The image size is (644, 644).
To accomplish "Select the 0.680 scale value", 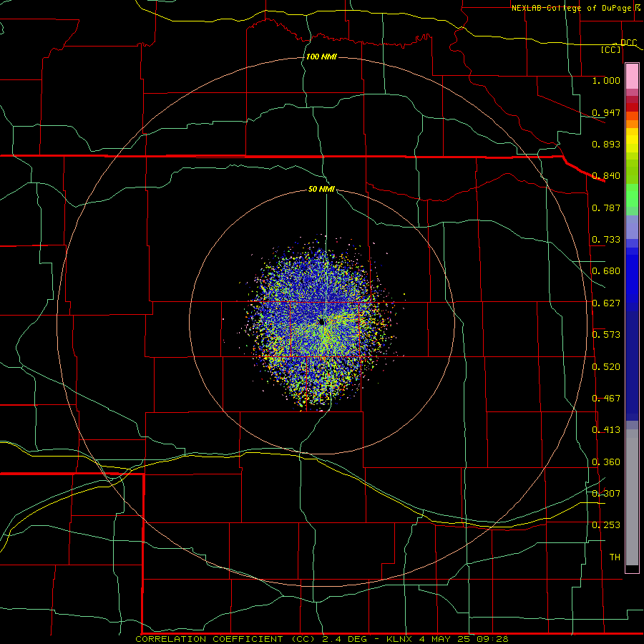I will [606, 271].
